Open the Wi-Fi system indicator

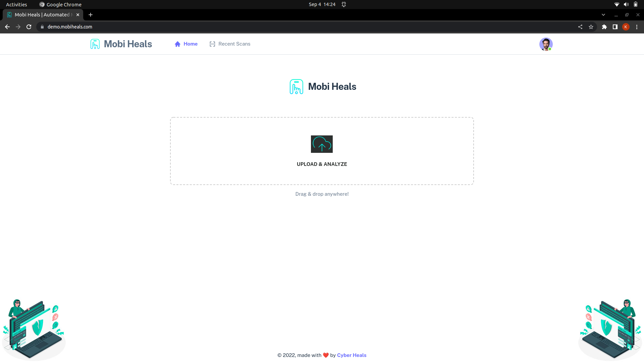[616, 4]
